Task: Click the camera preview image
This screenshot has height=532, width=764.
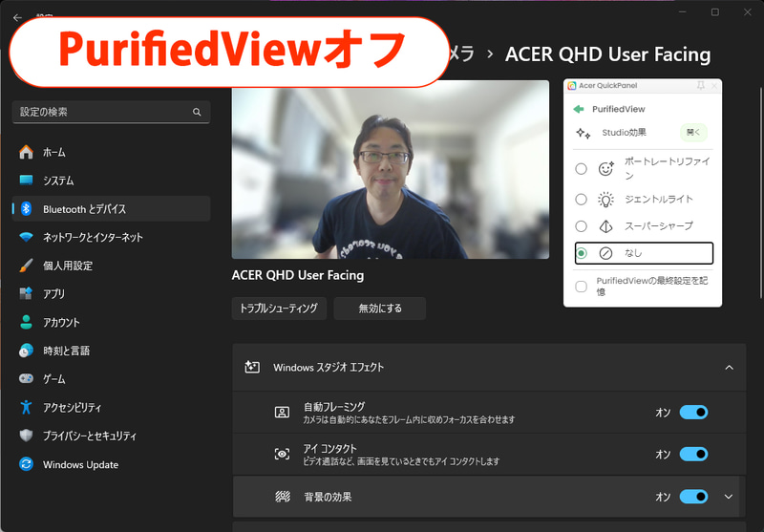Action: tap(391, 170)
